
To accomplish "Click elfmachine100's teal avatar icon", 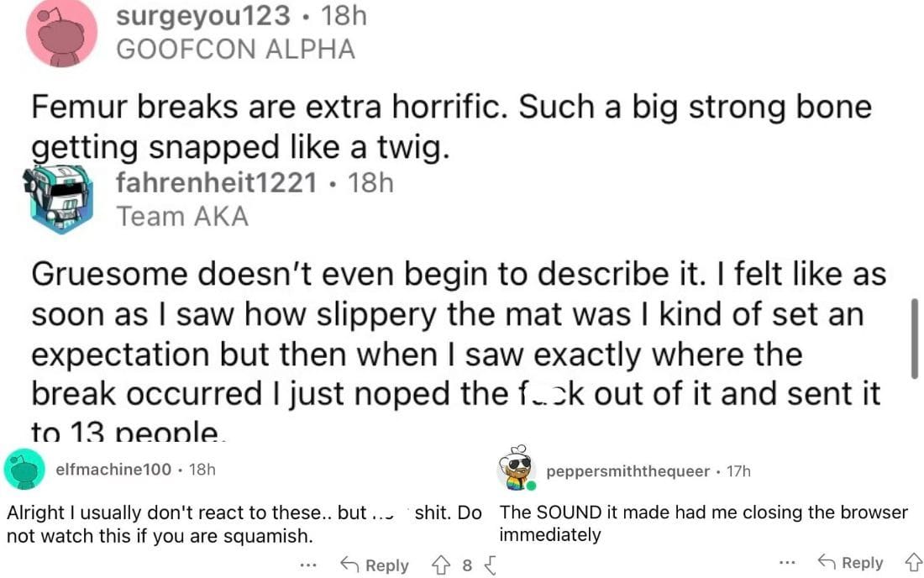I will click(x=24, y=469).
